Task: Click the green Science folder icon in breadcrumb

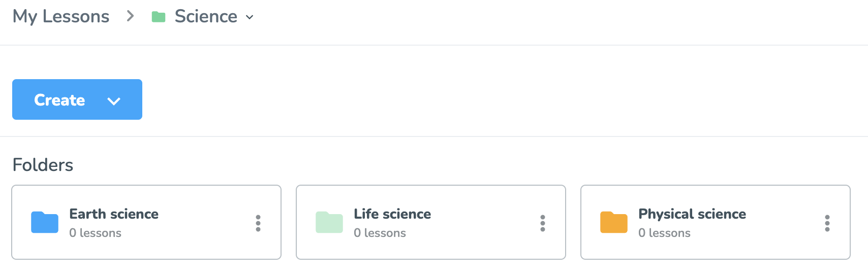Action: (159, 17)
